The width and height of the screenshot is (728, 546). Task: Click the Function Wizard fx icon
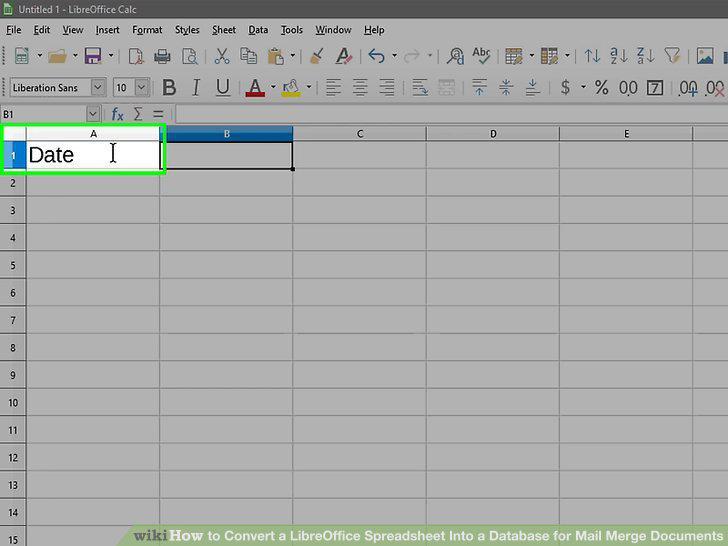[117, 114]
